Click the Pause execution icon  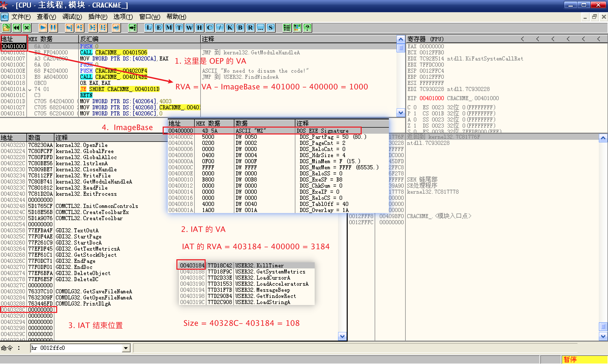[x=53, y=27]
